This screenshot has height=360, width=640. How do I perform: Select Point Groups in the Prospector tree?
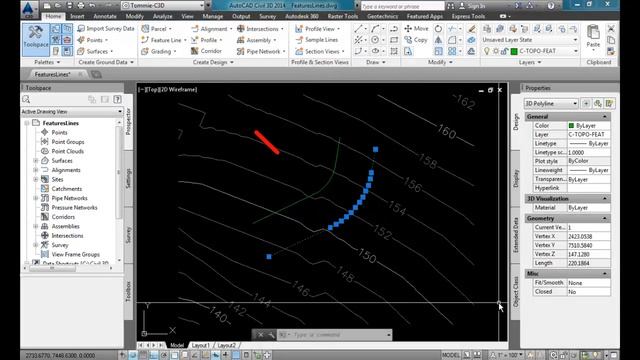click(x=68, y=142)
